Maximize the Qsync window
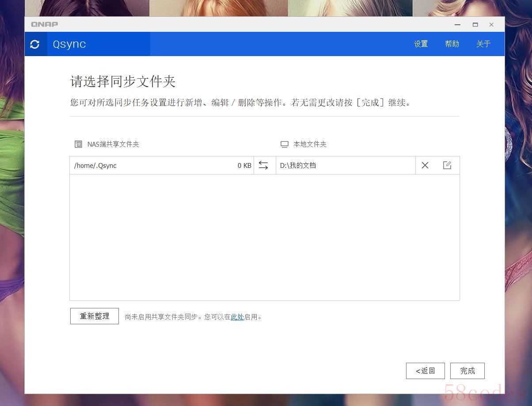 coord(475,25)
